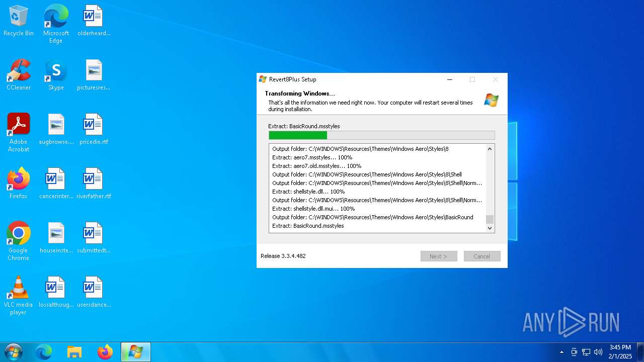Select the cancerinter Word document icon
Viewport: 644px width, 362px height.
[56, 184]
